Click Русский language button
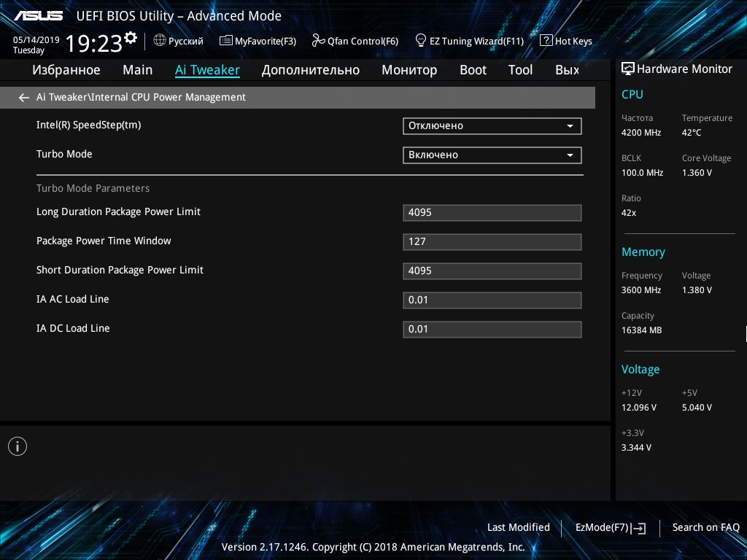Image resolution: width=747 pixels, height=560 pixels. (186, 41)
